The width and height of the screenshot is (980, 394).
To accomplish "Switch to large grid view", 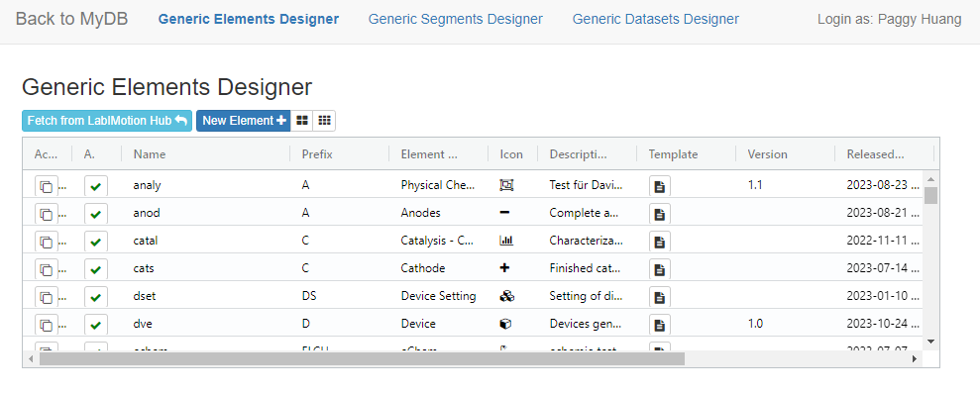I will (302, 121).
